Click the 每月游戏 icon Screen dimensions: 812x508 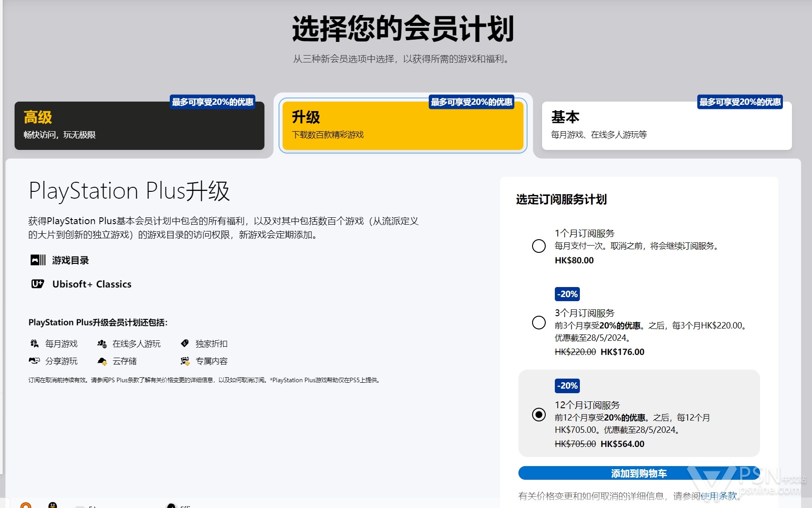pos(35,344)
